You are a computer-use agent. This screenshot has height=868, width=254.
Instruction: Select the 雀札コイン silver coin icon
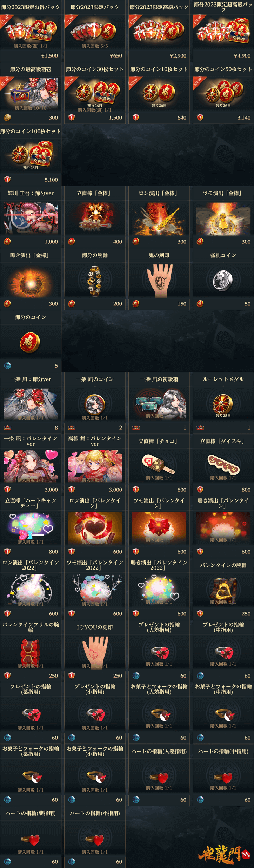(223, 280)
